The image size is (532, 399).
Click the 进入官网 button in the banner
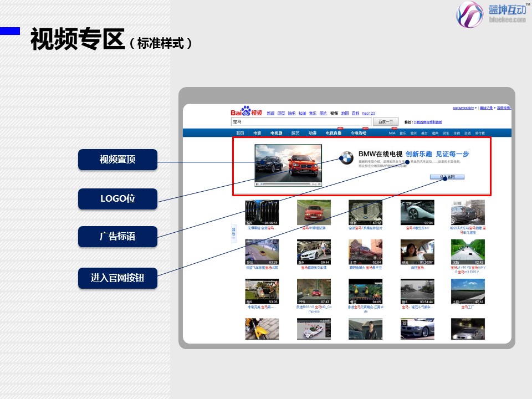pyautogui.click(x=448, y=177)
